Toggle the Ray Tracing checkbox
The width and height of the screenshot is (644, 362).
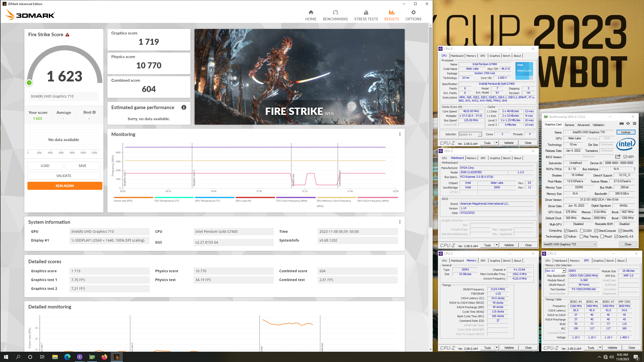click(581, 237)
